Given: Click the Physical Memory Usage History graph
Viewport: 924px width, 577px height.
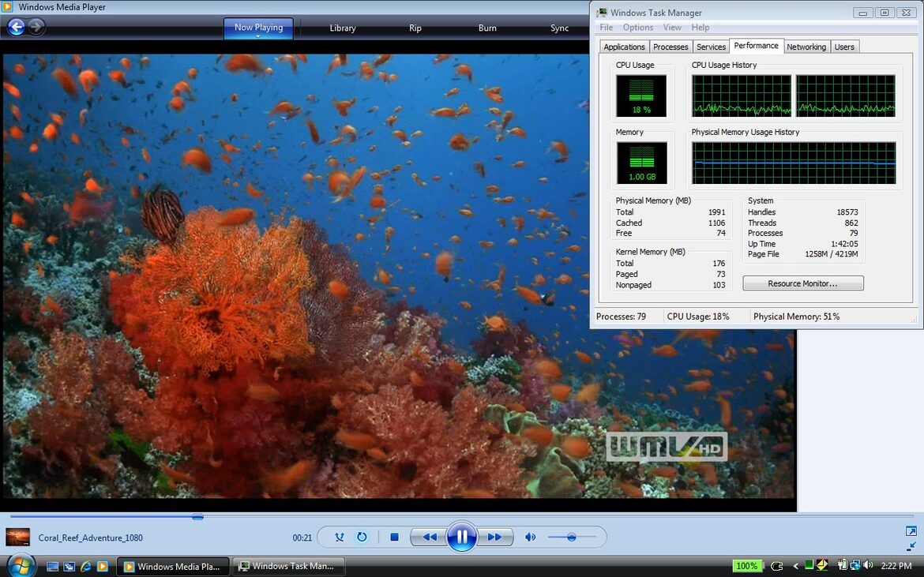Looking at the screenshot, I should pyautogui.click(x=794, y=163).
